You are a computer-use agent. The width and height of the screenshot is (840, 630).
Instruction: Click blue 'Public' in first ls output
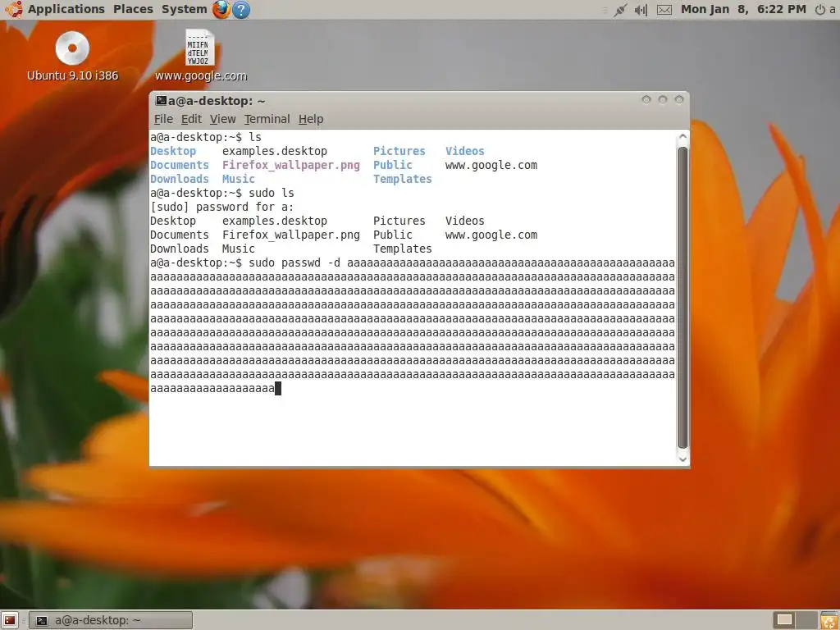coord(393,165)
